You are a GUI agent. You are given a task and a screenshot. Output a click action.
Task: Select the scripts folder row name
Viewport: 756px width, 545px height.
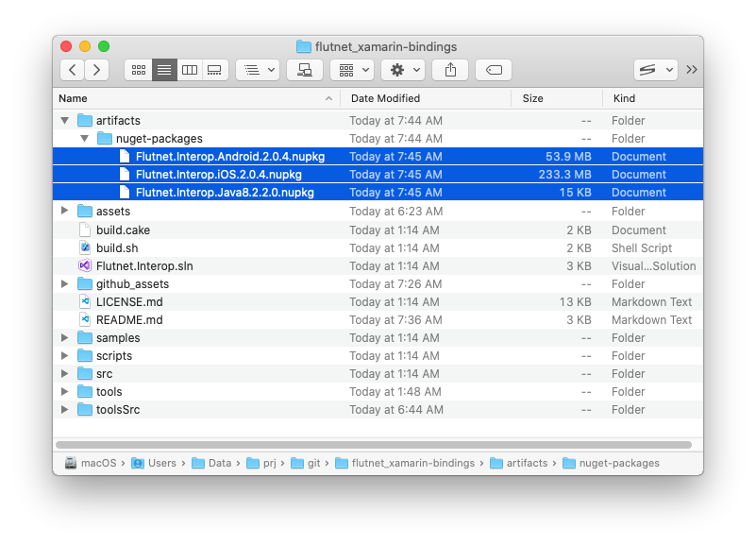click(x=114, y=356)
